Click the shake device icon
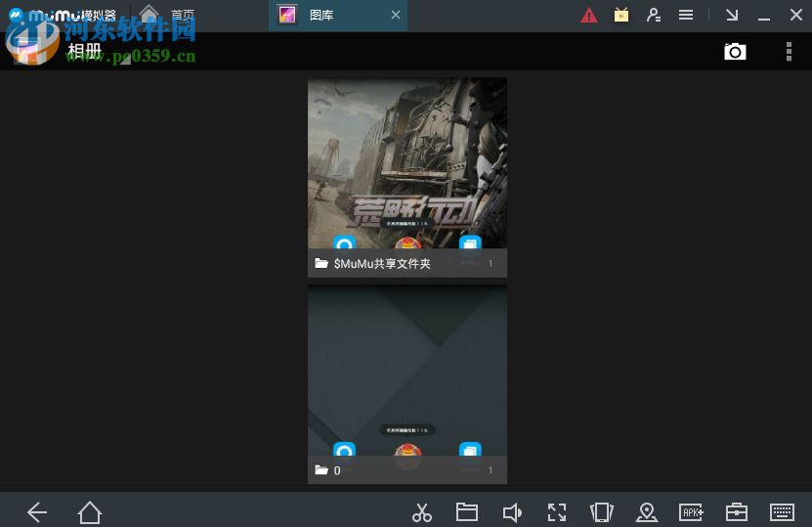The image size is (812, 527). (601, 512)
